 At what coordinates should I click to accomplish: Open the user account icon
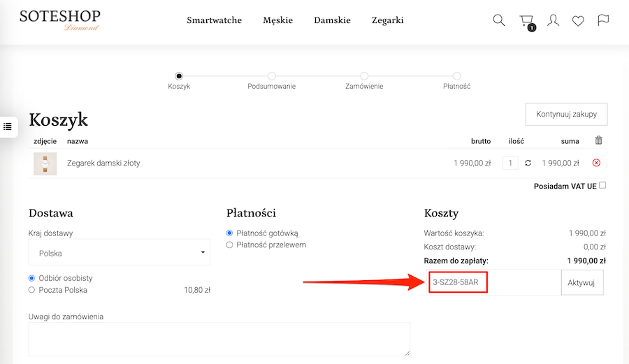point(554,20)
